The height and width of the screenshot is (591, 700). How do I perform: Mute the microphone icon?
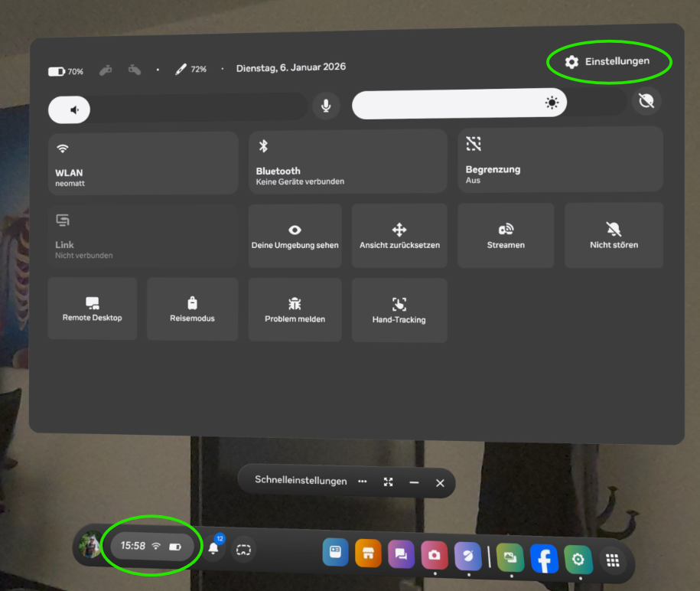click(326, 106)
